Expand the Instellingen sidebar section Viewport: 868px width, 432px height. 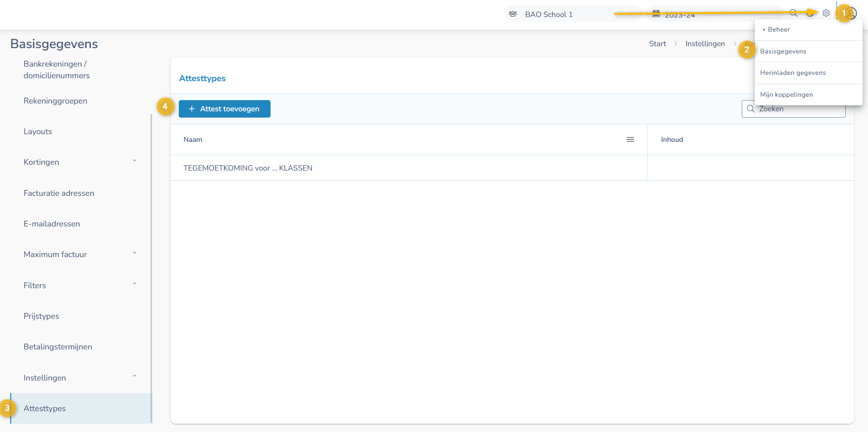click(x=135, y=376)
